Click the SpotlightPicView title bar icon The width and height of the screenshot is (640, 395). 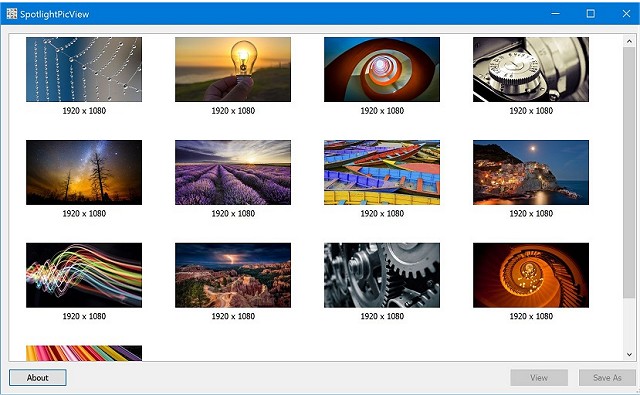[12, 13]
